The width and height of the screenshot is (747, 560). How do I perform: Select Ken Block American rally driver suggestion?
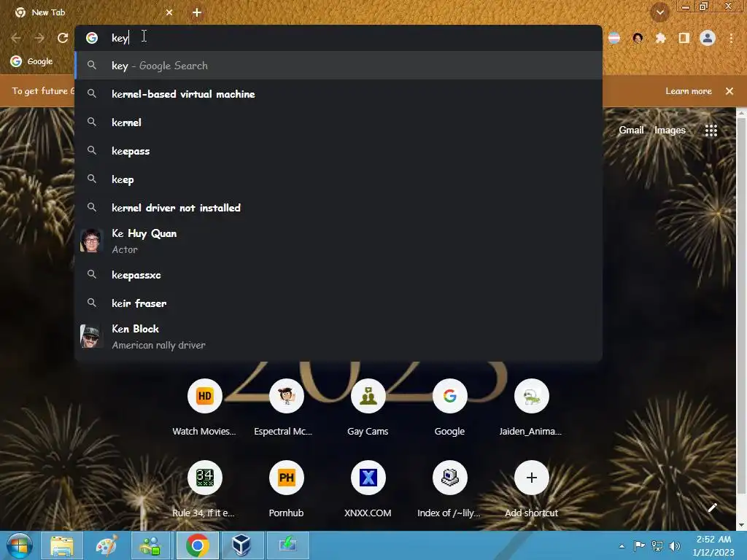coord(338,337)
